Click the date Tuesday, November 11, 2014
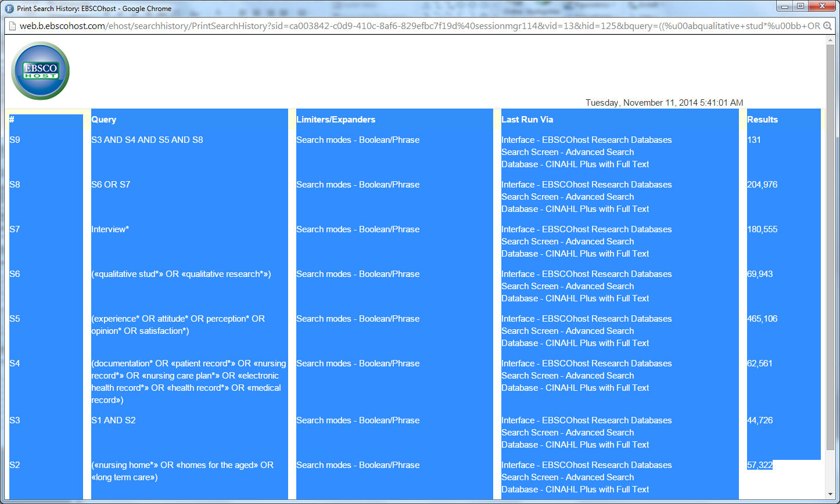 [664, 103]
